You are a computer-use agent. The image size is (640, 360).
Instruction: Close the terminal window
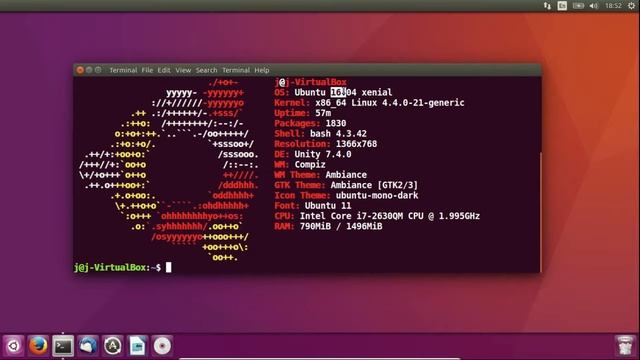coord(80,70)
